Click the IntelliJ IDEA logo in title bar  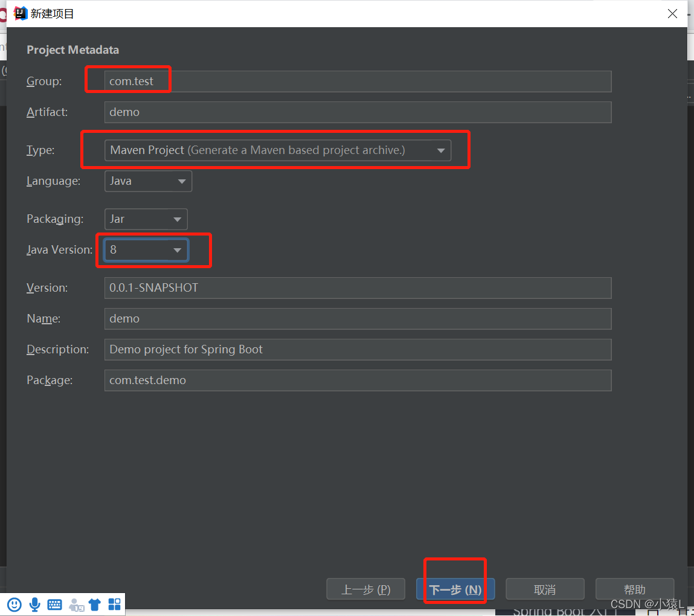(21, 14)
